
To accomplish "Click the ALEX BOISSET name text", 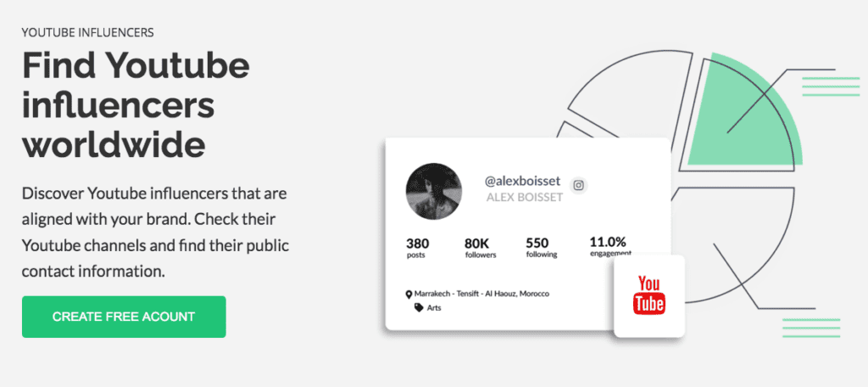I will [x=526, y=197].
